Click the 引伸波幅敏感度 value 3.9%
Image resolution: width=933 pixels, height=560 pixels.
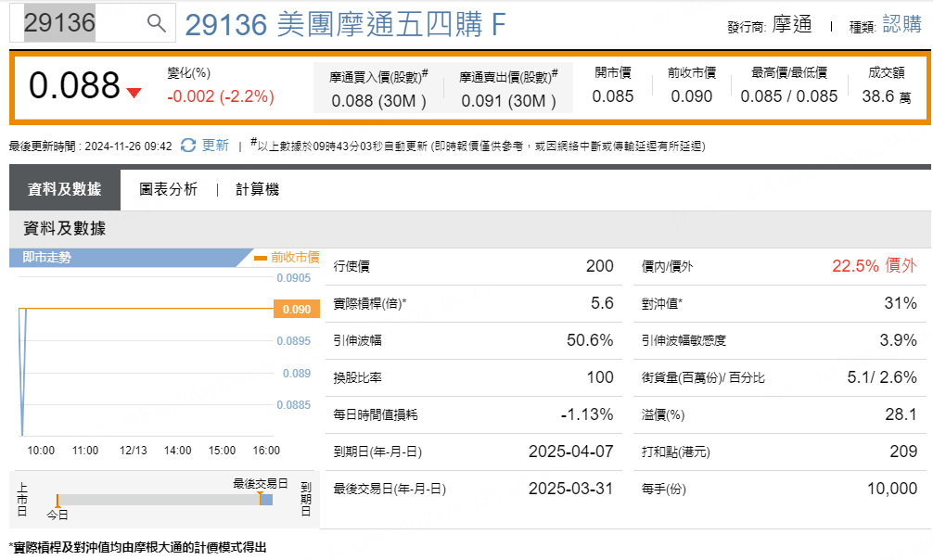[x=898, y=340]
